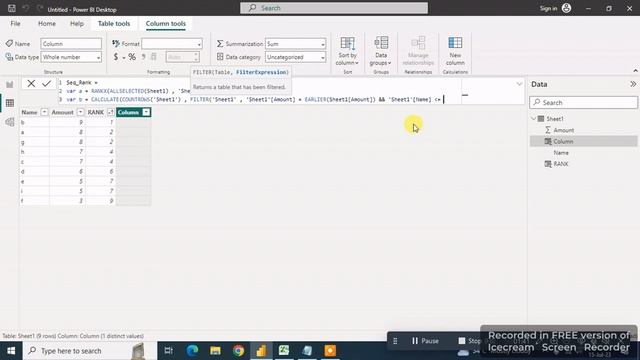Collapse the ribbon arrow
The image size is (640, 360).
(636, 71)
